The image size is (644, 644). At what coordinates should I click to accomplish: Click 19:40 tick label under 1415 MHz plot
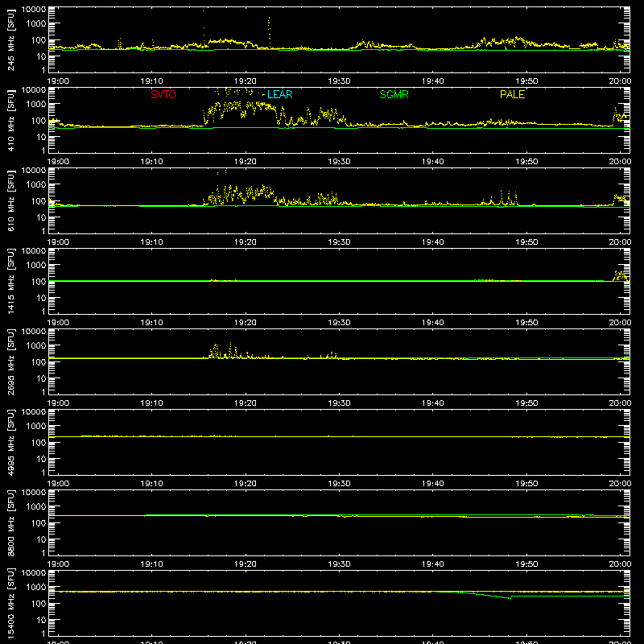tap(432, 323)
